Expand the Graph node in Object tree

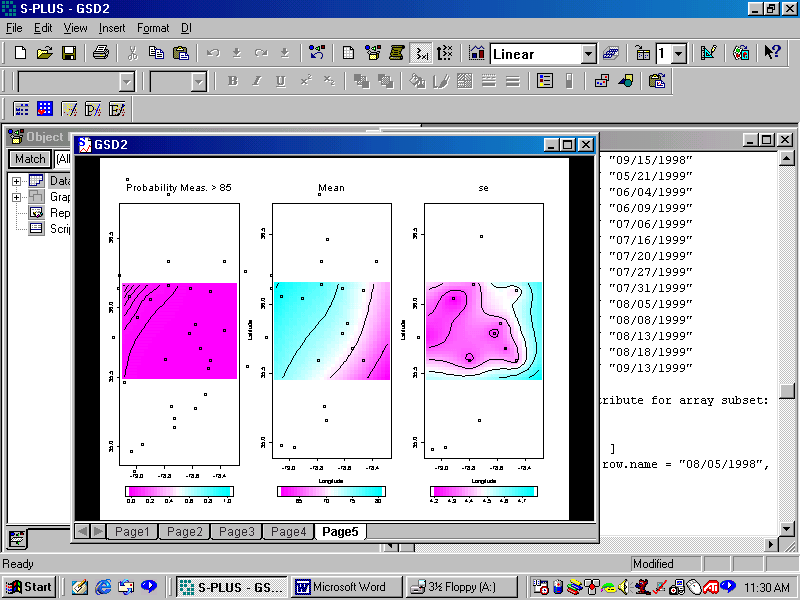tap(17, 197)
